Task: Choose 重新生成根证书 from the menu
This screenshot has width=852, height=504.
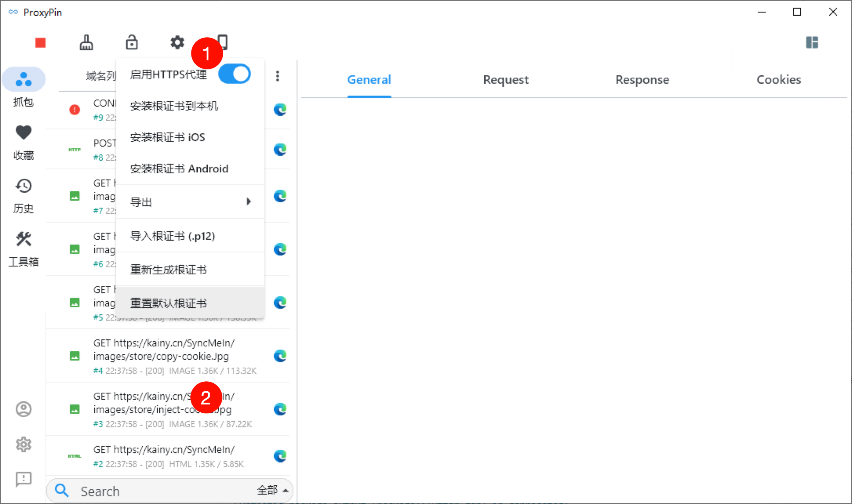Action: tap(168, 269)
